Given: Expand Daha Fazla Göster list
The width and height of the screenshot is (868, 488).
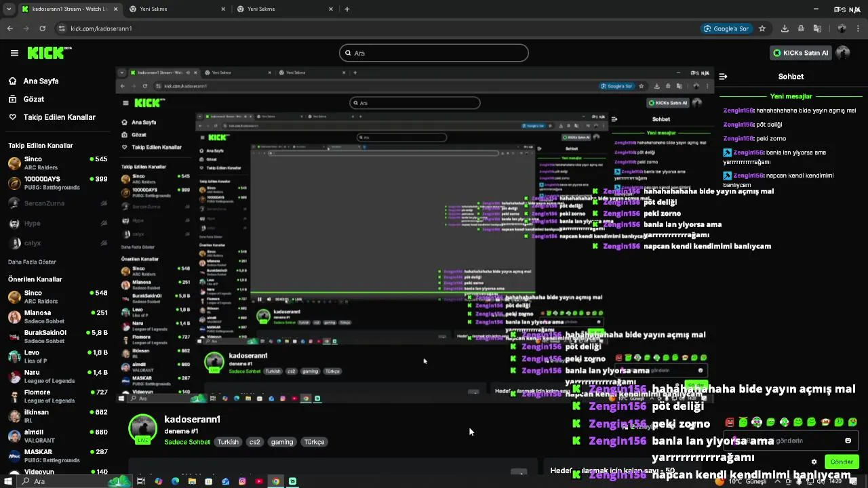Looking at the screenshot, I should tap(32, 262).
